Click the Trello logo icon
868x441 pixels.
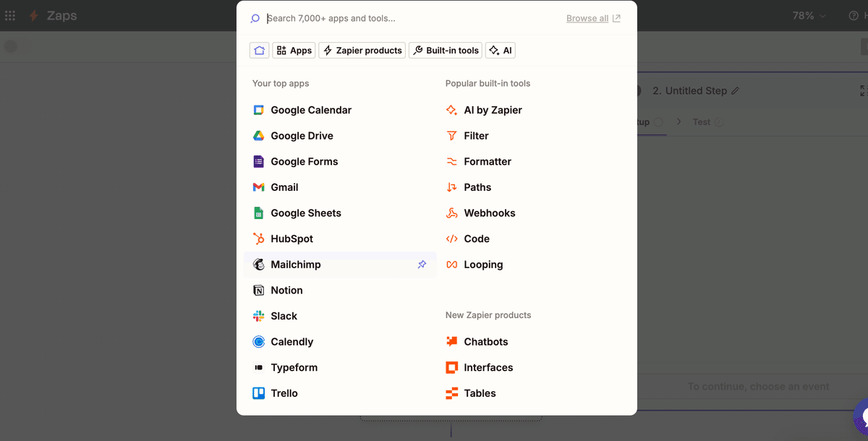tap(258, 393)
